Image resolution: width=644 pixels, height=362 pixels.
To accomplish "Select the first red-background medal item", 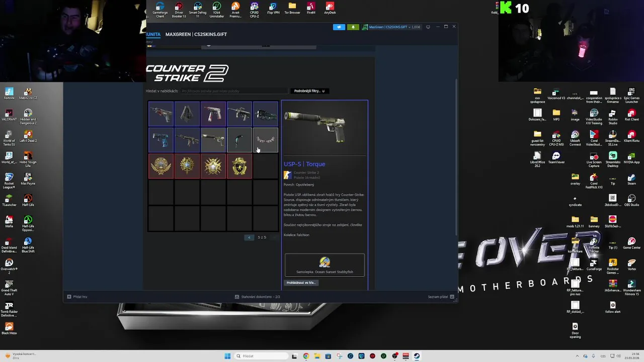I will point(160,166).
